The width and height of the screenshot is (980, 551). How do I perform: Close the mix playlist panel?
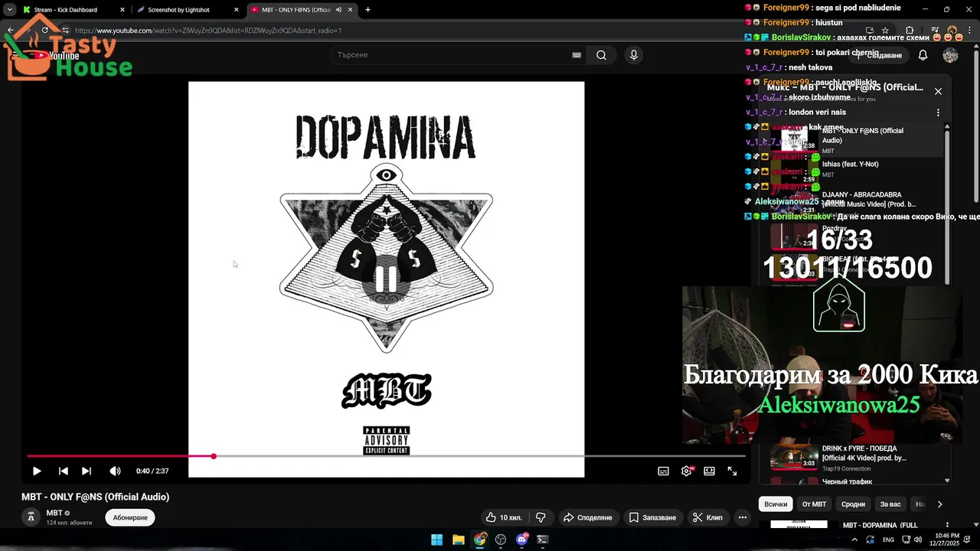tap(938, 91)
